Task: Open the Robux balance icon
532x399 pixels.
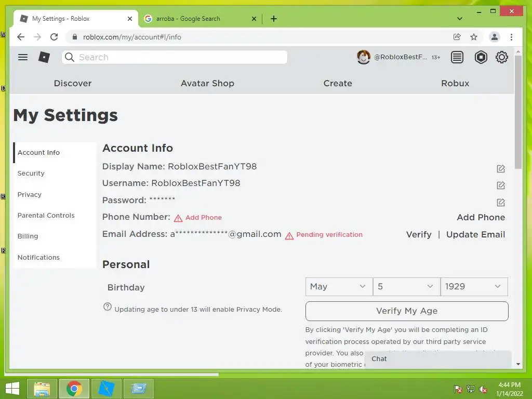Action: point(481,57)
